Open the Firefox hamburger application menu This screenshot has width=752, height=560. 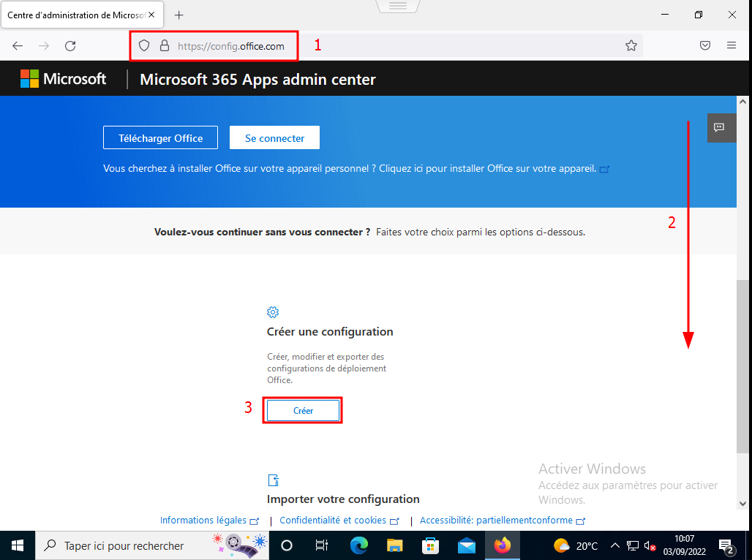731,45
